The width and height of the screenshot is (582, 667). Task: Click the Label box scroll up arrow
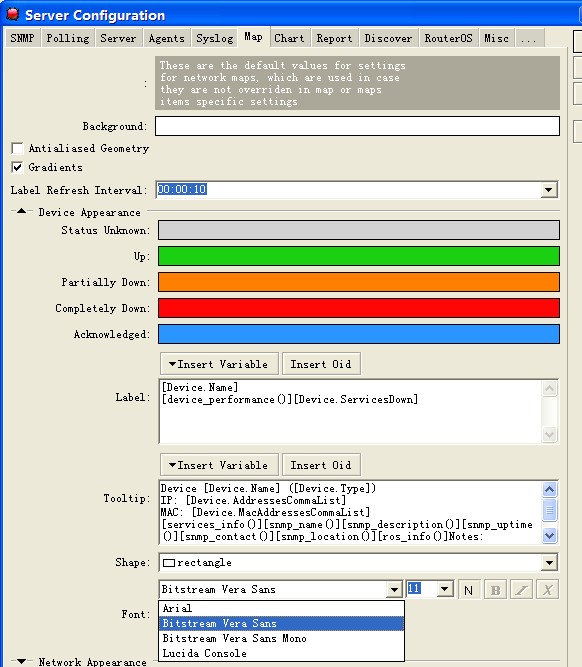click(549, 388)
